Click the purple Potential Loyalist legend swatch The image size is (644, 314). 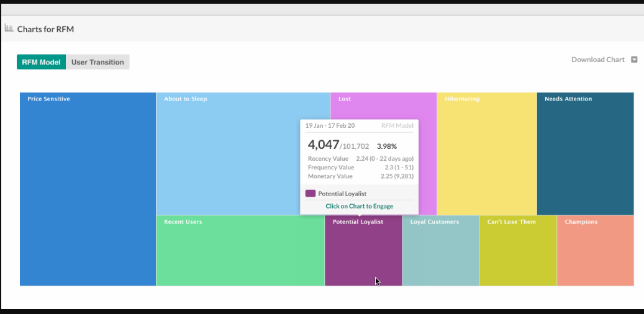pos(311,194)
